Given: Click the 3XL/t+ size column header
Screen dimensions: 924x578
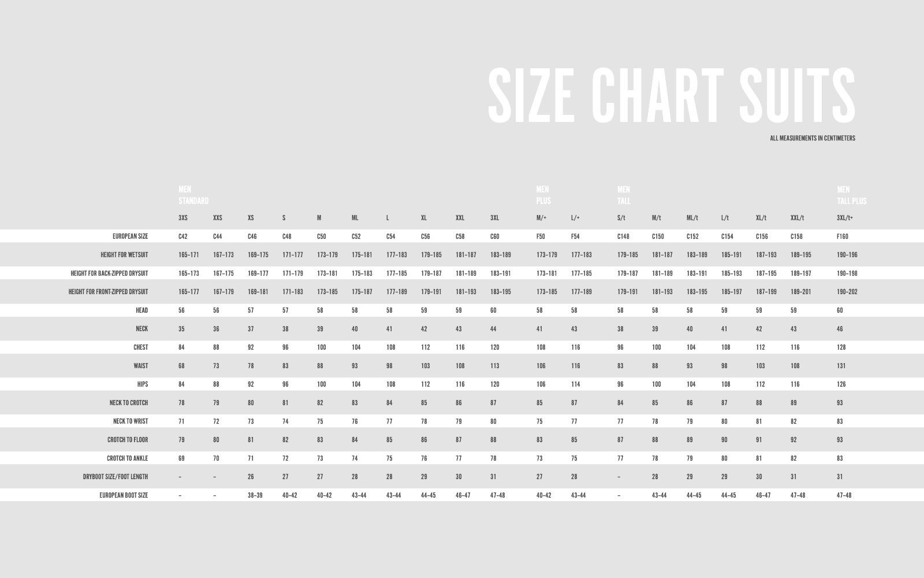Looking at the screenshot, I should pos(845,218).
